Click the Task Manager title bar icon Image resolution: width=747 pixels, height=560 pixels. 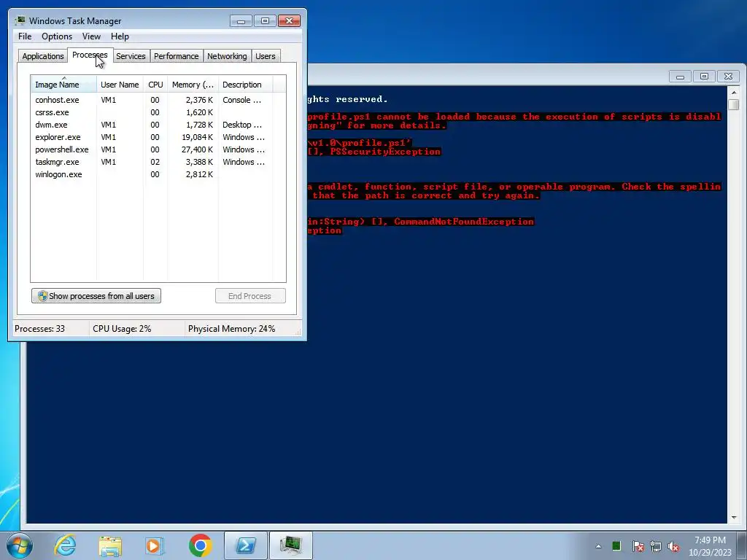click(x=20, y=20)
